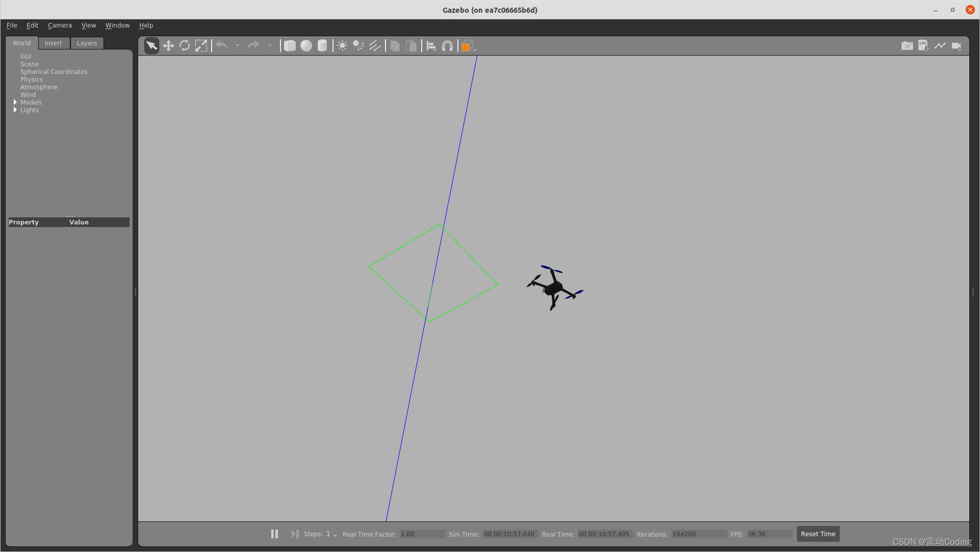The width and height of the screenshot is (980, 552).
Task: Add a point light
Action: pos(342,46)
